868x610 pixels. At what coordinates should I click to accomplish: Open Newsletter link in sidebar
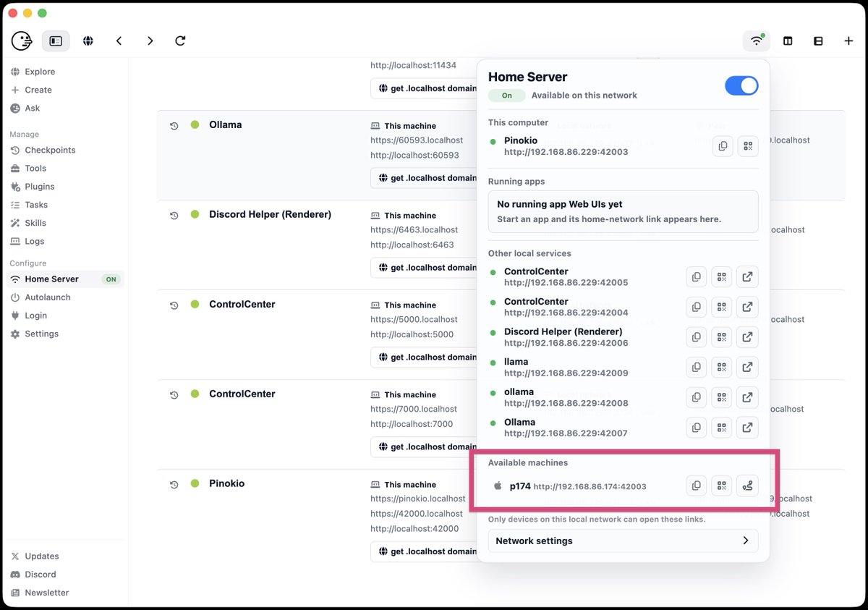coord(47,593)
